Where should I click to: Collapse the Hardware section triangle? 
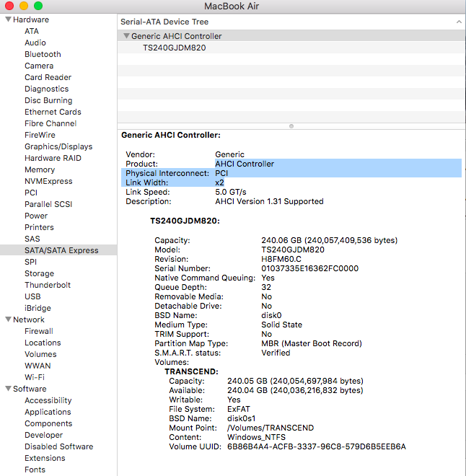[x=9, y=19]
